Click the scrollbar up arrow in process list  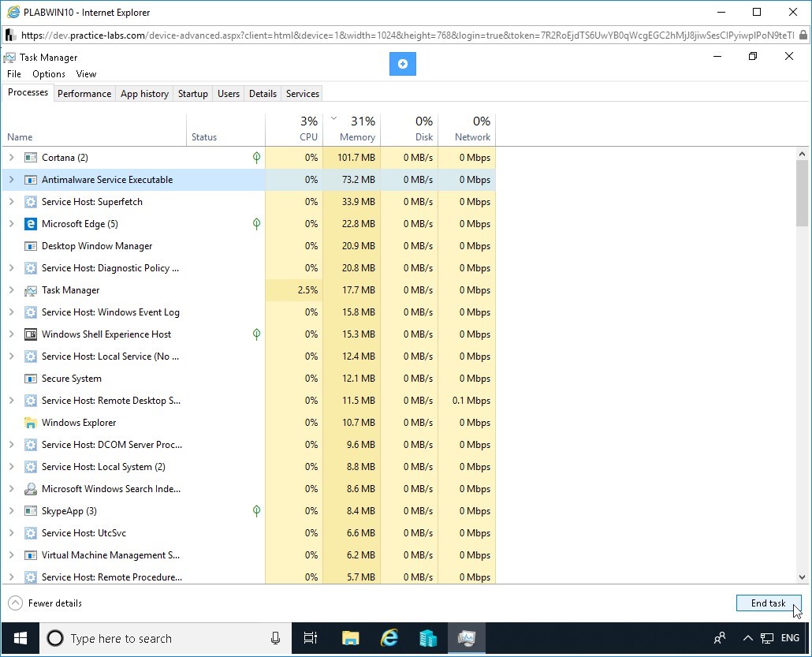coord(802,154)
